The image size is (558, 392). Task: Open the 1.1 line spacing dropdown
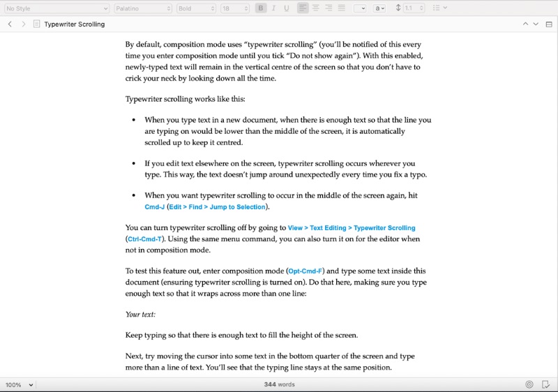click(414, 8)
